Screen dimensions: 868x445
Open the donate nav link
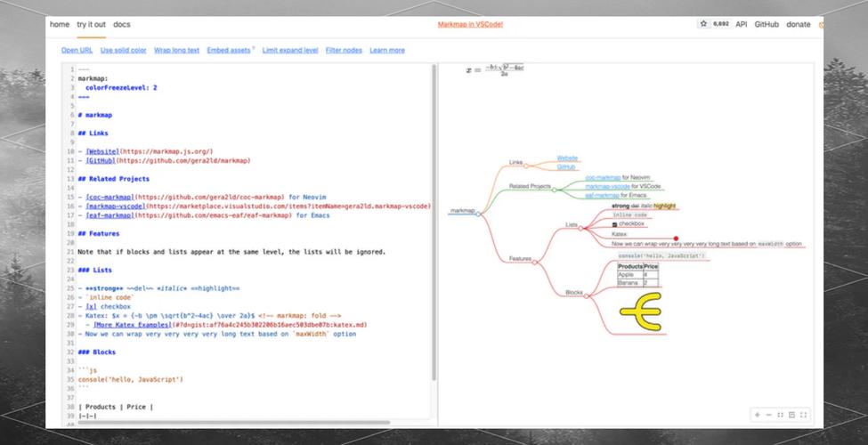[x=799, y=24]
